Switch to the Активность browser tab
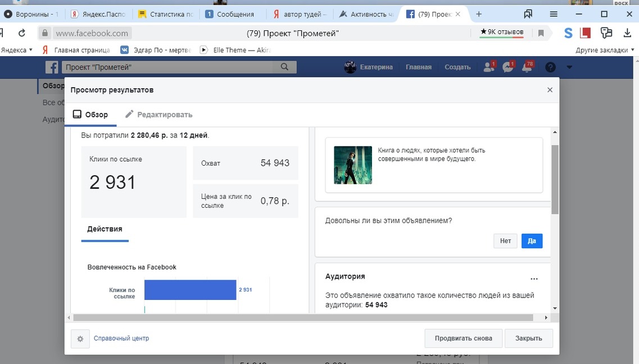Image resolution: width=639 pixels, height=364 pixels. tap(366, 14)
